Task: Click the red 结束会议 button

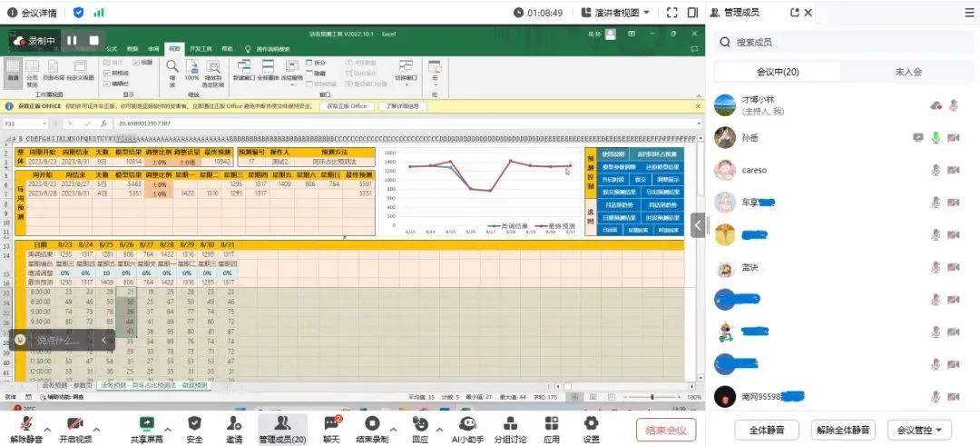Action: pos(665,430)
